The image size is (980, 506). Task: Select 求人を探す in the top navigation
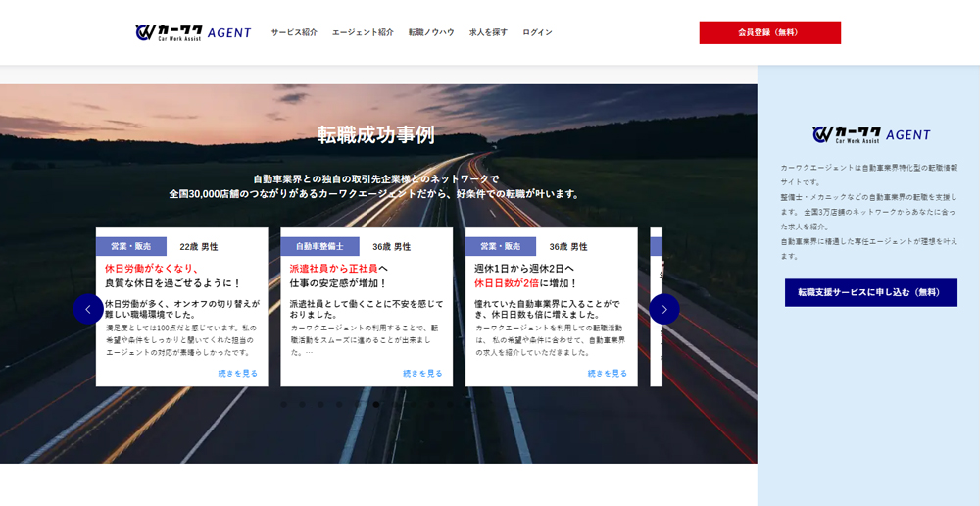coord(488,32)
